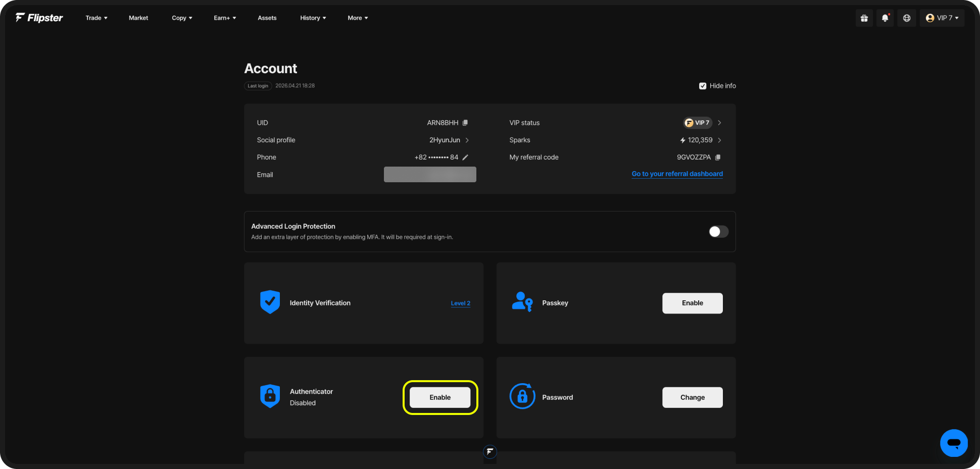Viewport: 980px width, 469px height.
Task: Go to the Market page
Action: tap(138, 18)
